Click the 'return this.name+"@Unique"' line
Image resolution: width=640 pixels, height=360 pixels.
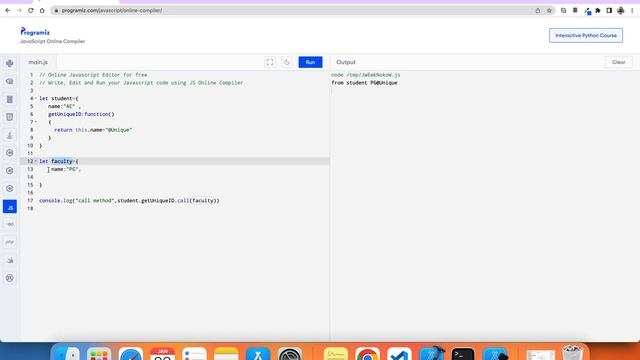[x=93, y=130]
